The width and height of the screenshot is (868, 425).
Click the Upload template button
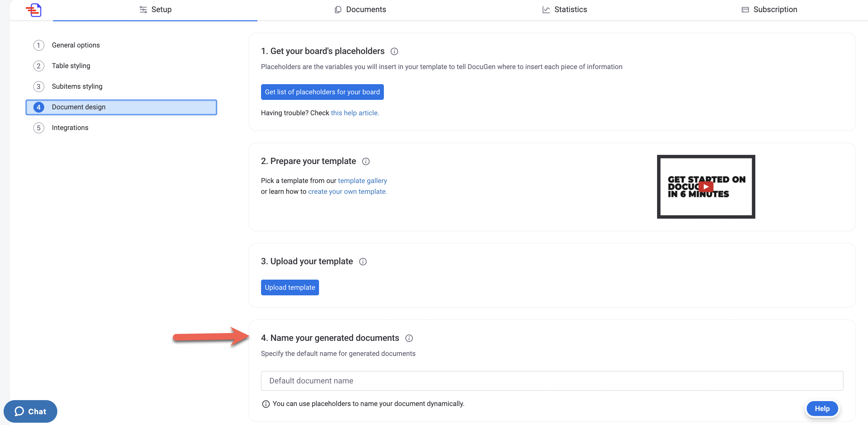pos(290,287)
